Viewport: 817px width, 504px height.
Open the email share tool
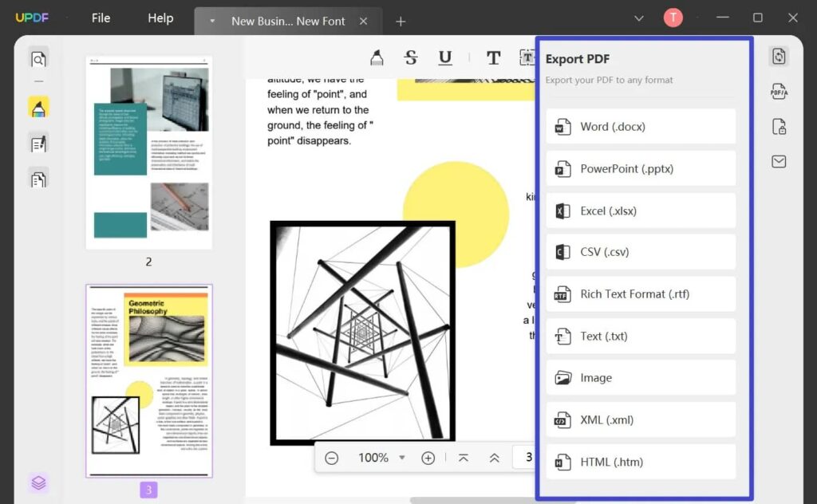[x=778, y=162]
